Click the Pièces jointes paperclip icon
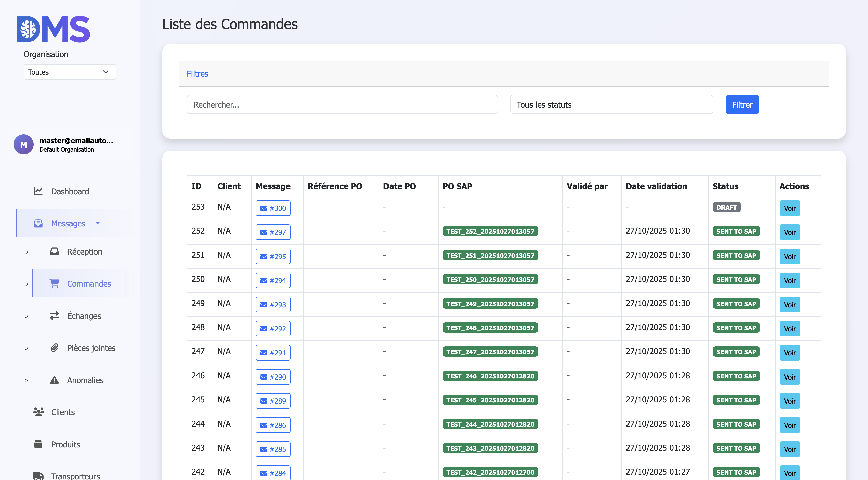Viewport: 868px width, 480px height. pyautogui.click(x=54, y=348)
